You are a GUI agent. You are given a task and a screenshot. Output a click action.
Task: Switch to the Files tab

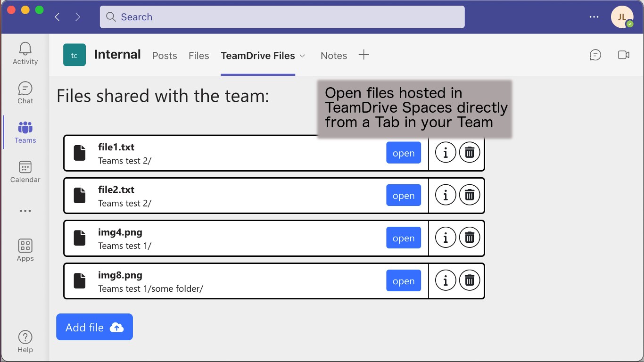(x=198, y=56)
